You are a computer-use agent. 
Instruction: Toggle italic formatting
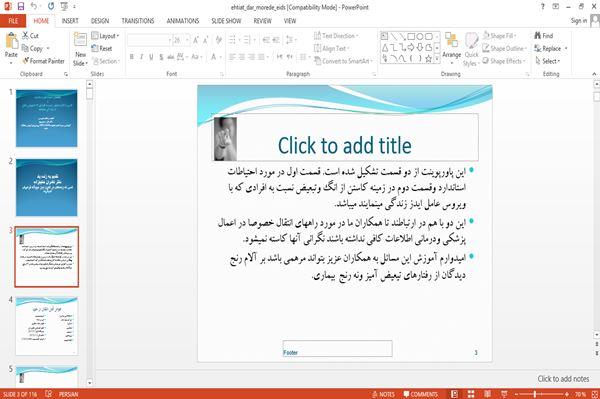141,57
